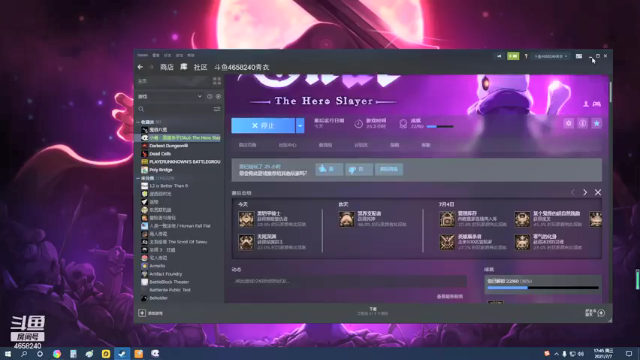Click the Steam icon in the taskbar
Image resolution: width=640 pixels, height=360 pixels.
tap(122, 353)
